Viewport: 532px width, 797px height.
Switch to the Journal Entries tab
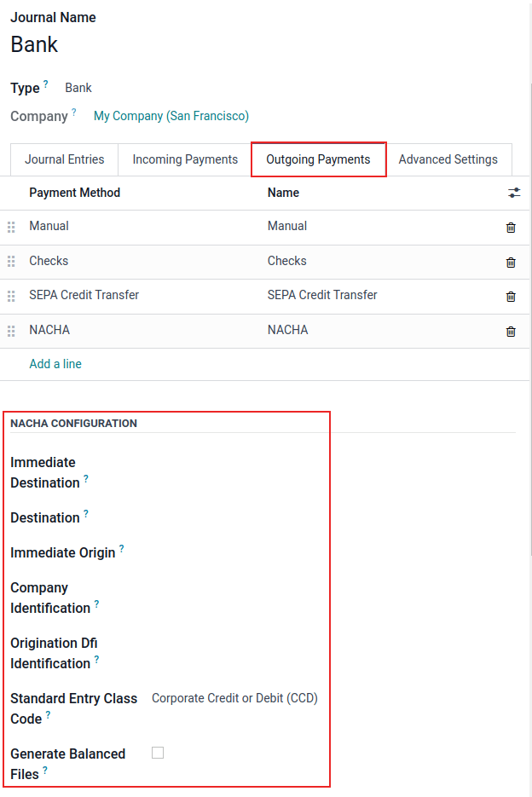(64, 159)
